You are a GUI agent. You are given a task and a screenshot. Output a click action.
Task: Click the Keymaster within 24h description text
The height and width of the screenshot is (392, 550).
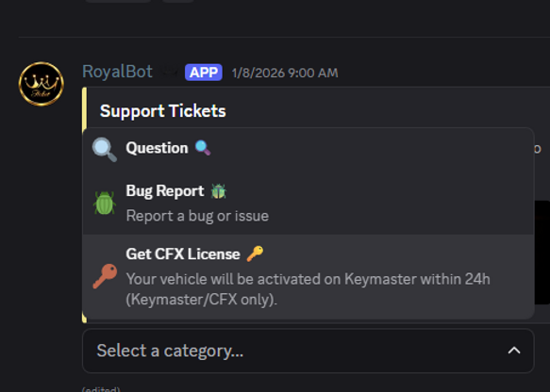[308, 289]
